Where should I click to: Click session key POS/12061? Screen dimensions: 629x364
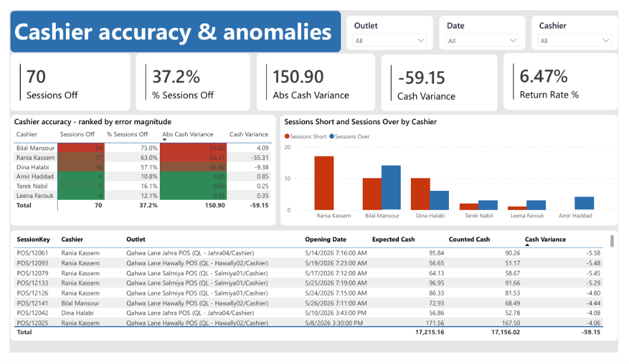coord(32,253)
